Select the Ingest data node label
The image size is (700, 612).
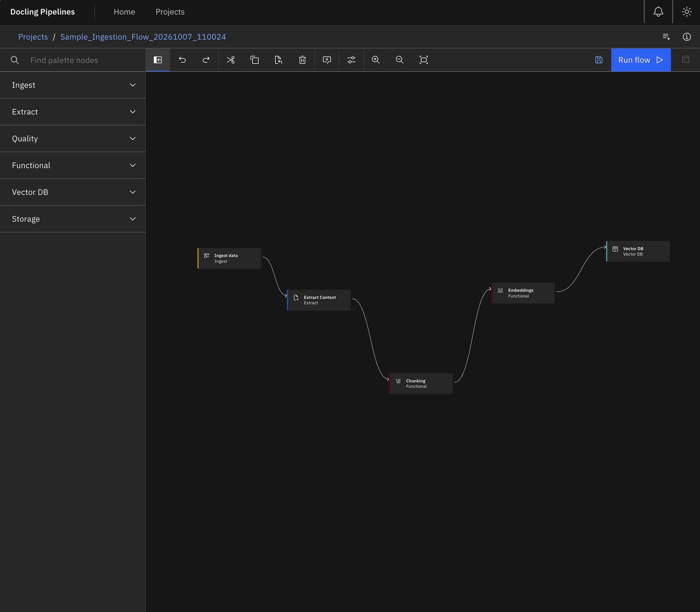coord(226,256)
